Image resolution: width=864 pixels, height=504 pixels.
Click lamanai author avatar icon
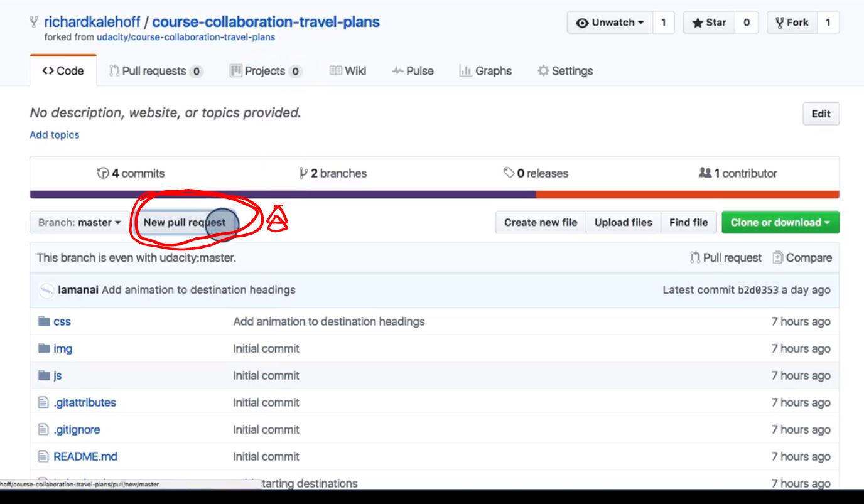(x=46, y=291)
